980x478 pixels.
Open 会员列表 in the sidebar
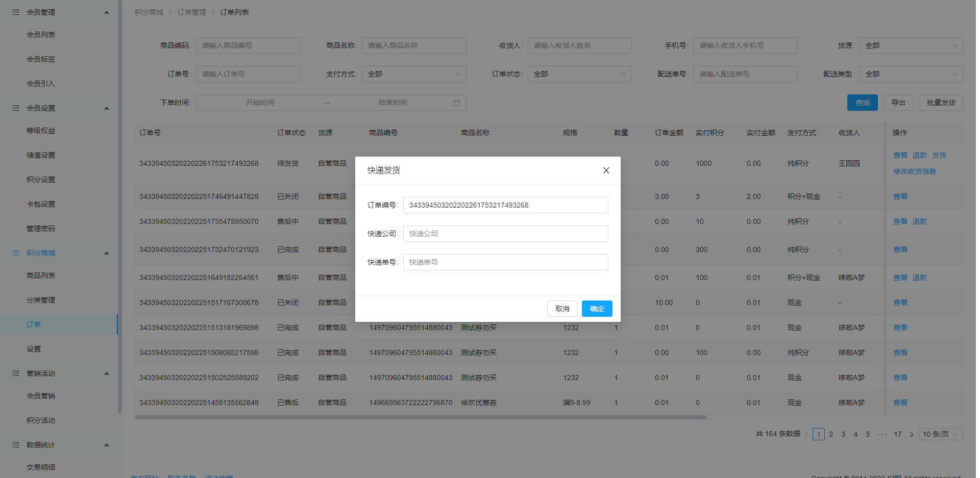[x=41, y=35]
